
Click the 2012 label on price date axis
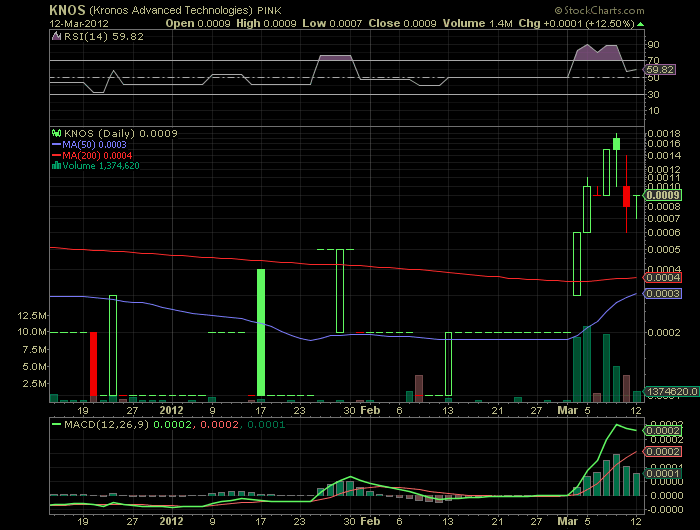pos(172,409)
